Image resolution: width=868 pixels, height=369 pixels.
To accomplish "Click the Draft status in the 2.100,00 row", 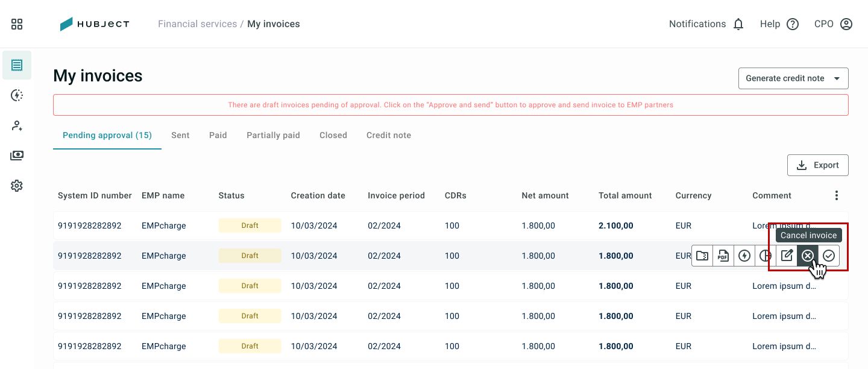I will click(250, 225).
